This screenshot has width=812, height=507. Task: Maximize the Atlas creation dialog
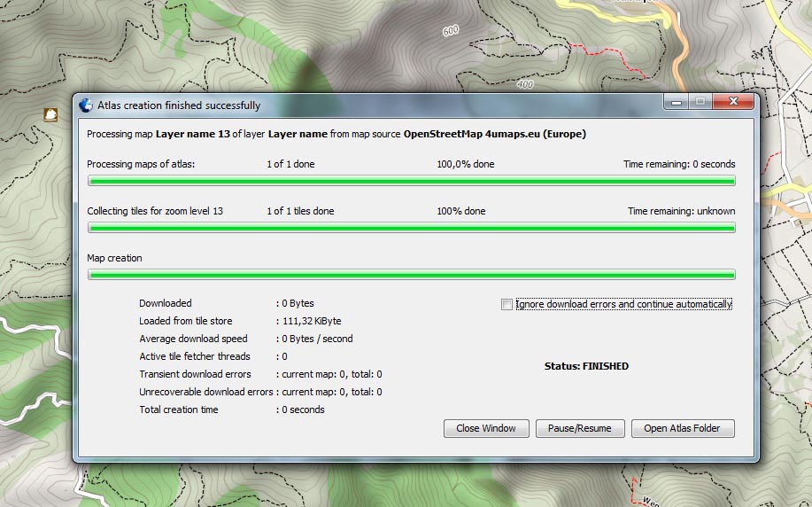point(700,102)
